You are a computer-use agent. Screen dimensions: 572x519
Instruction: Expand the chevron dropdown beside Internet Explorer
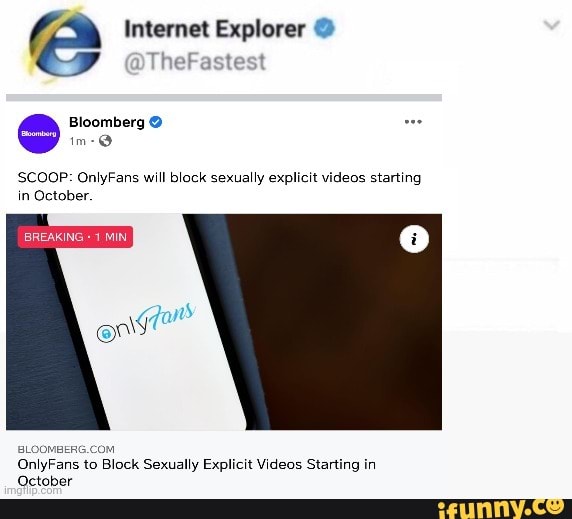551,25
